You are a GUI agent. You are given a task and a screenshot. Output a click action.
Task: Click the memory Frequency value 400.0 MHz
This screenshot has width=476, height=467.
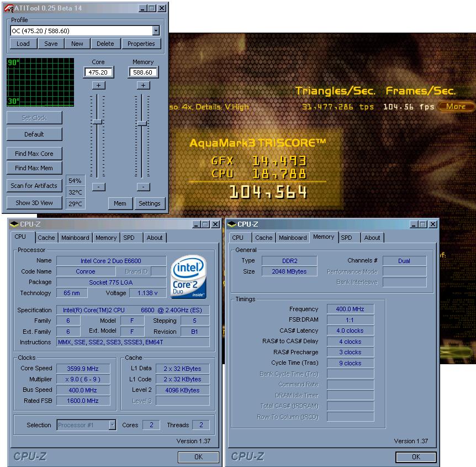[x=350, y=309]
